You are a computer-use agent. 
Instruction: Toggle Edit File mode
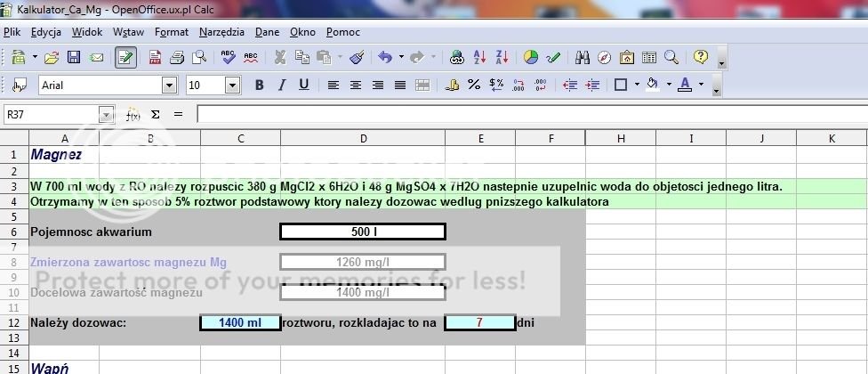click(x=125, y=57)
